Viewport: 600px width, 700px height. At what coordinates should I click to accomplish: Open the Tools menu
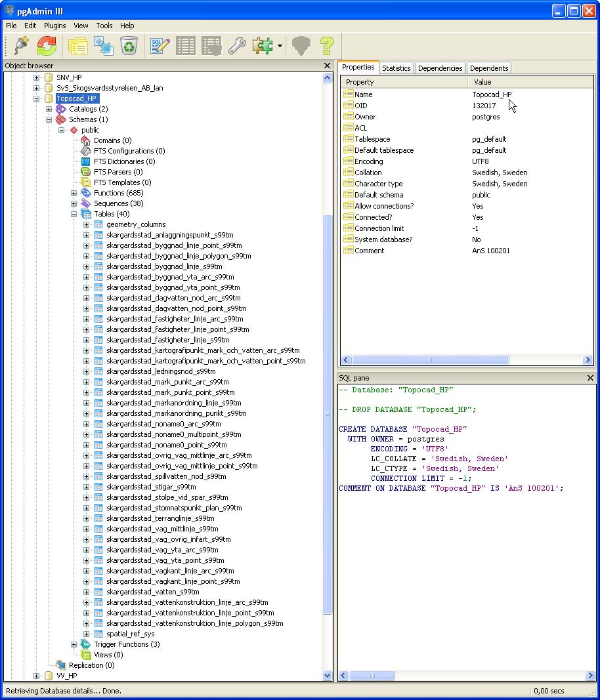click(104, 26)
